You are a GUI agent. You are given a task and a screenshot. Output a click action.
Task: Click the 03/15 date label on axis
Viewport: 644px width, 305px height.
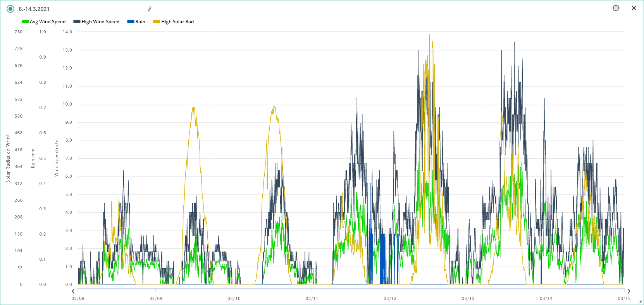[624, 298]
